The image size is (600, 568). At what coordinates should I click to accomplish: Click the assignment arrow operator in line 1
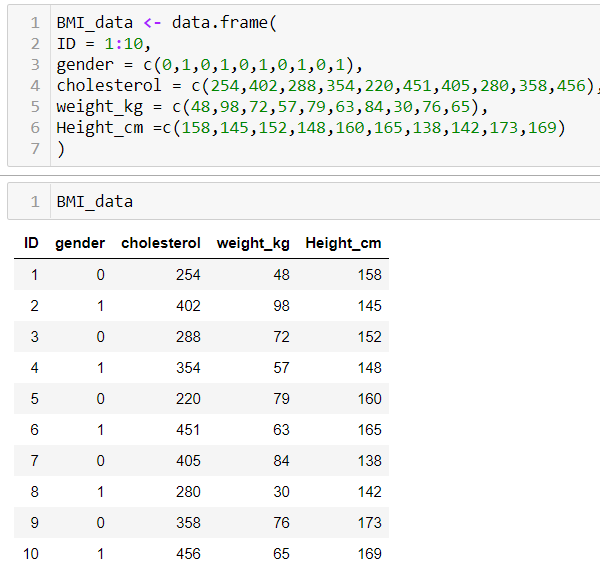[152, 23]
